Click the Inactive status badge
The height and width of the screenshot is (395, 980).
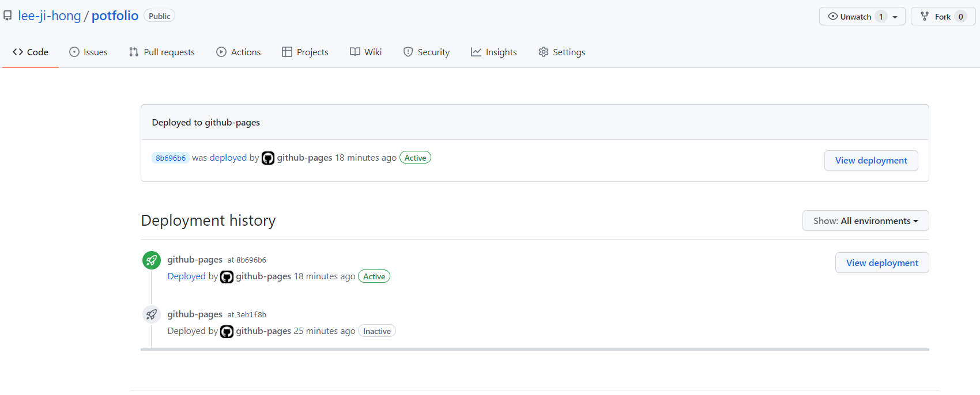click(377, 331)
